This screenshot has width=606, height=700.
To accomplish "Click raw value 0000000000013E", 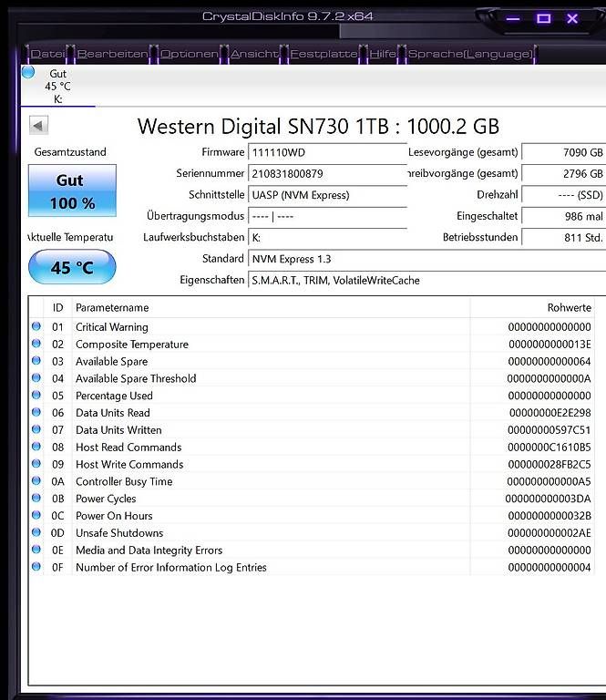I will click(550, 345).
